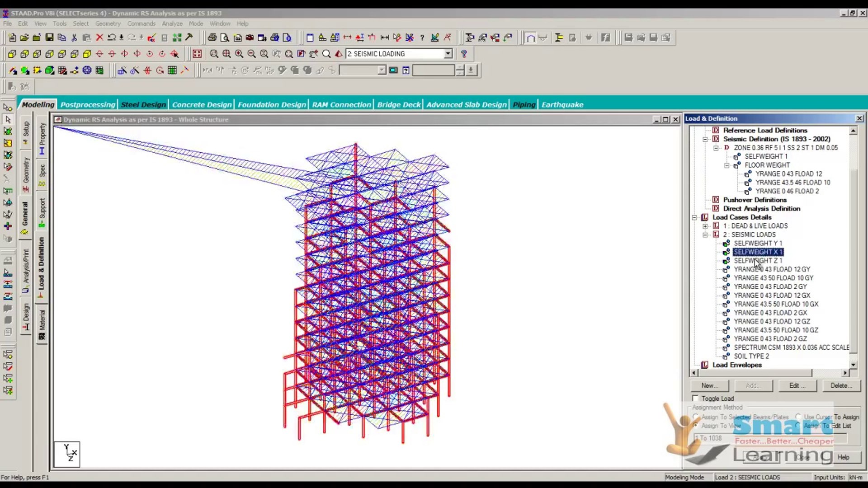Click the Take Picture camera icon
This screenshot has height=488, width=868.
click(250, 38)
